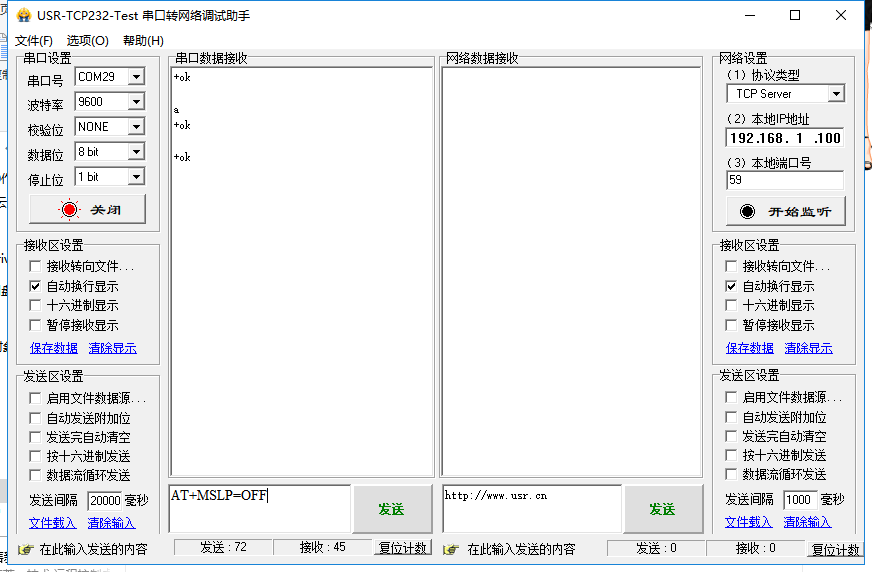Expand the 串口号 COM29 dropdown
Image resolution: width=872 pixels, height=572 pixels.
136,77
